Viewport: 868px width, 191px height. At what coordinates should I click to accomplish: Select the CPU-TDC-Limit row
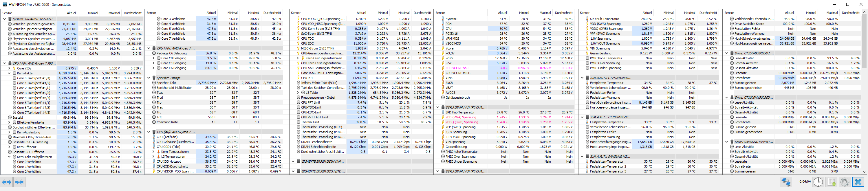pos(361,107)
